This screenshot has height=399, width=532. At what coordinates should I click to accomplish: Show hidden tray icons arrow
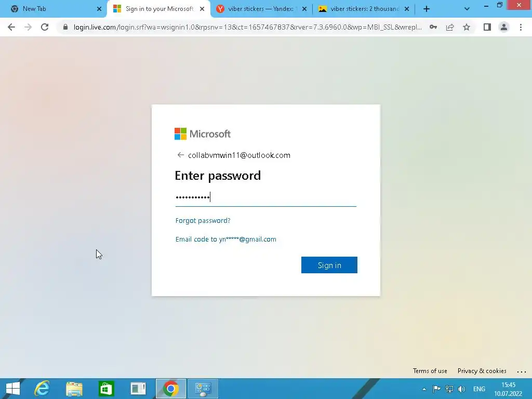coord(424,389)
